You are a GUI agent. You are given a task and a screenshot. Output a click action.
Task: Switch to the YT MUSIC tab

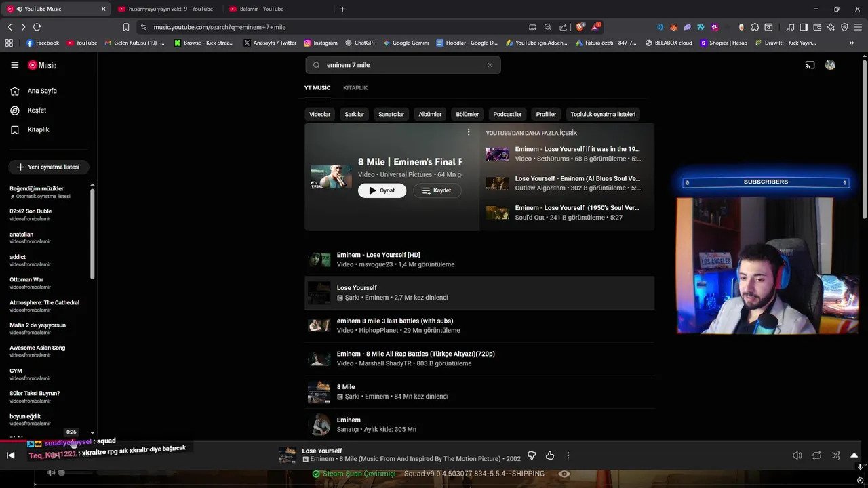point(317,88)
